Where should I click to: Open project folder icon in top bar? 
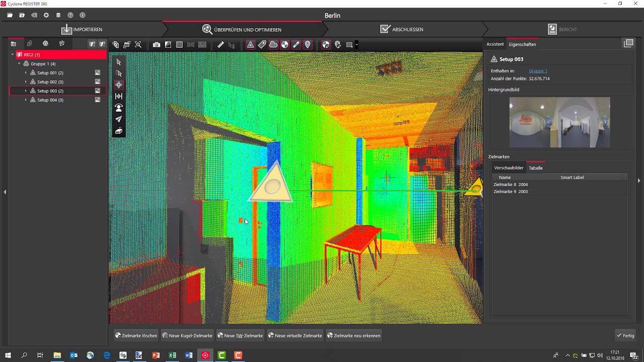[10, 16]
